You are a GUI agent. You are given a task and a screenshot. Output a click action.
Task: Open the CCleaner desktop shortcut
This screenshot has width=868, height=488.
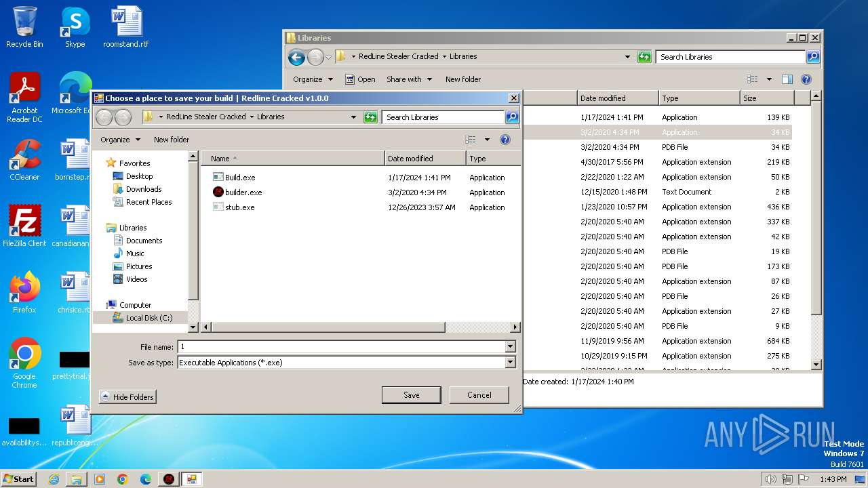coord(24,159)
